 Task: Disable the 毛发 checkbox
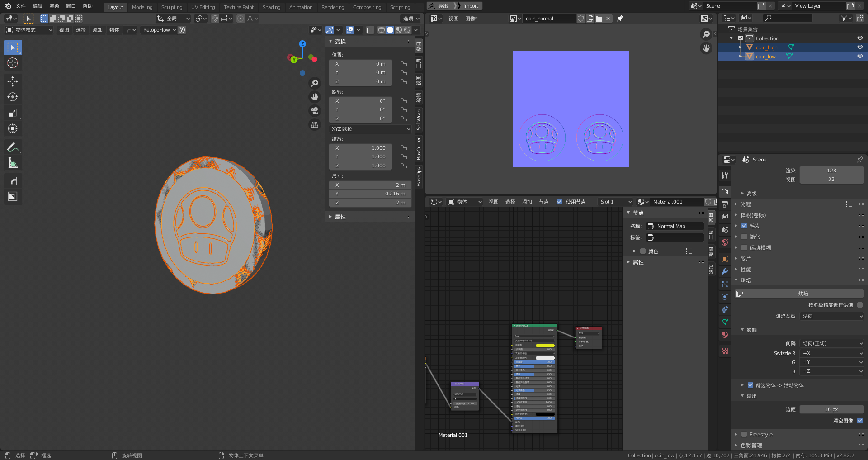(744, 226)
